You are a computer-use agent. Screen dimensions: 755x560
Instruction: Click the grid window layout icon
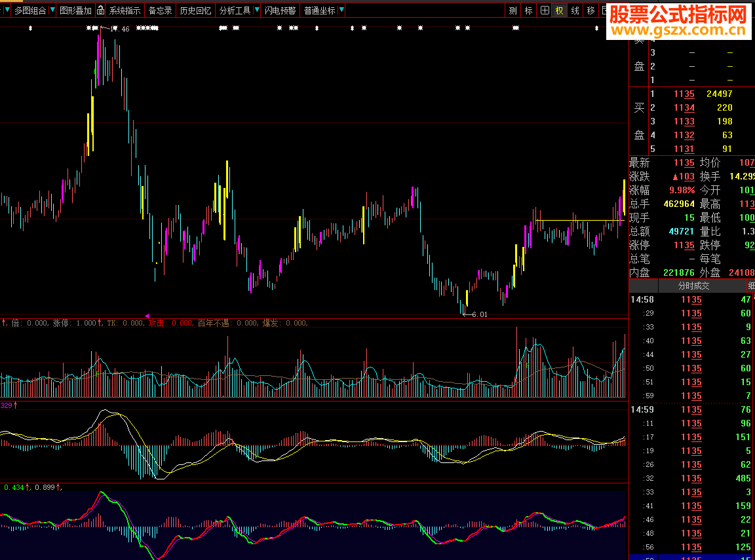544,10
